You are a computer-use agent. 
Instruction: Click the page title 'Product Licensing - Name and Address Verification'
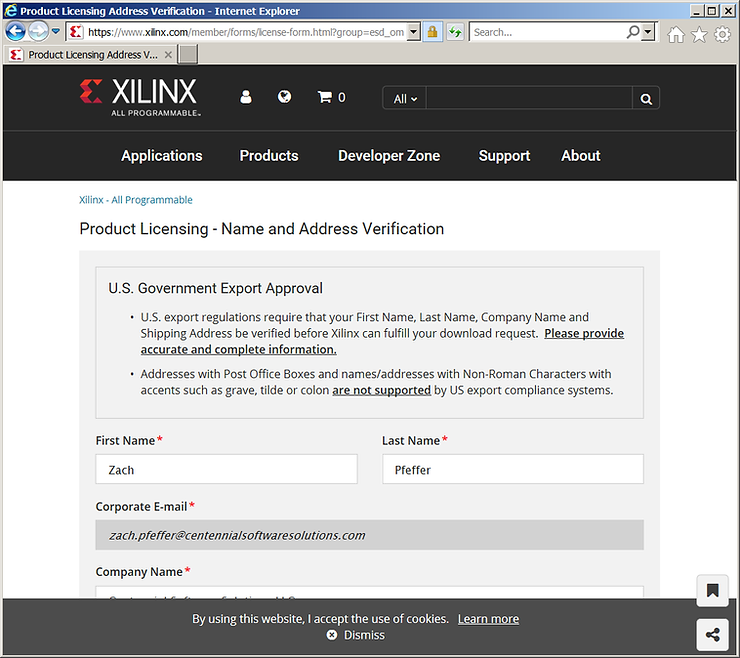click(x=262, y=229)
